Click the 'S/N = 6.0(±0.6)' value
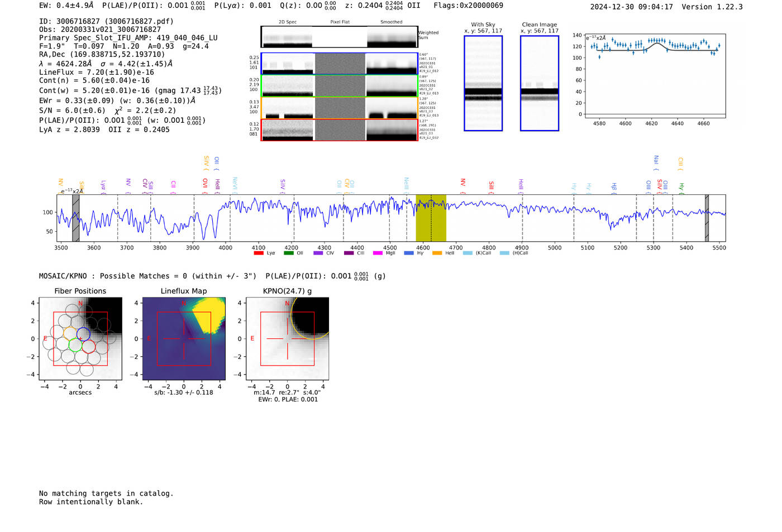Image resolution: width=782 pixels, height=532 pixels. pyautogui.click(x=72, y=111)
